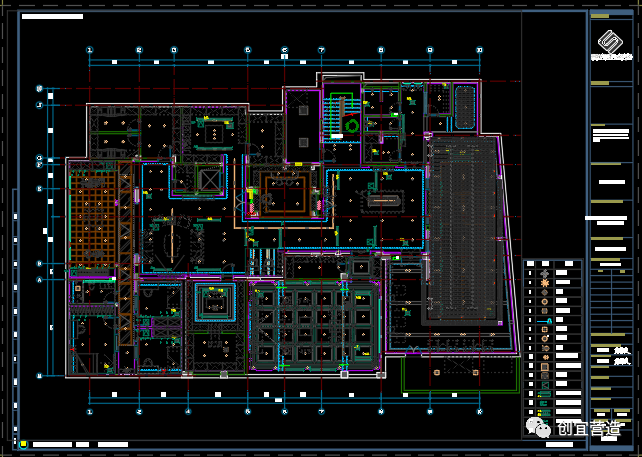The image size is (642, 457).
Task: Click grid bubble 7 in the bottom axis row
Action: 321,411
